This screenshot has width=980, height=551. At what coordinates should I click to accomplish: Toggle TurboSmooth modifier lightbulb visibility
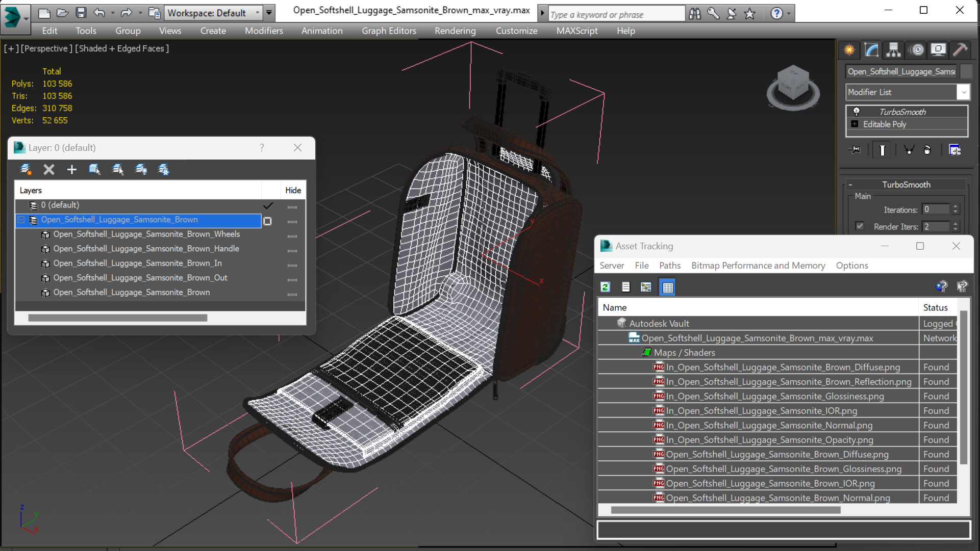tap(857, 112)
